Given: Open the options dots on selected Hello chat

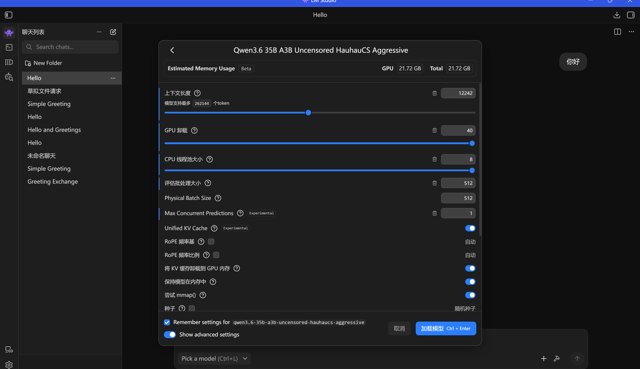Looking at the screenshot, I should pyautogui.click(x=113, y=78).
